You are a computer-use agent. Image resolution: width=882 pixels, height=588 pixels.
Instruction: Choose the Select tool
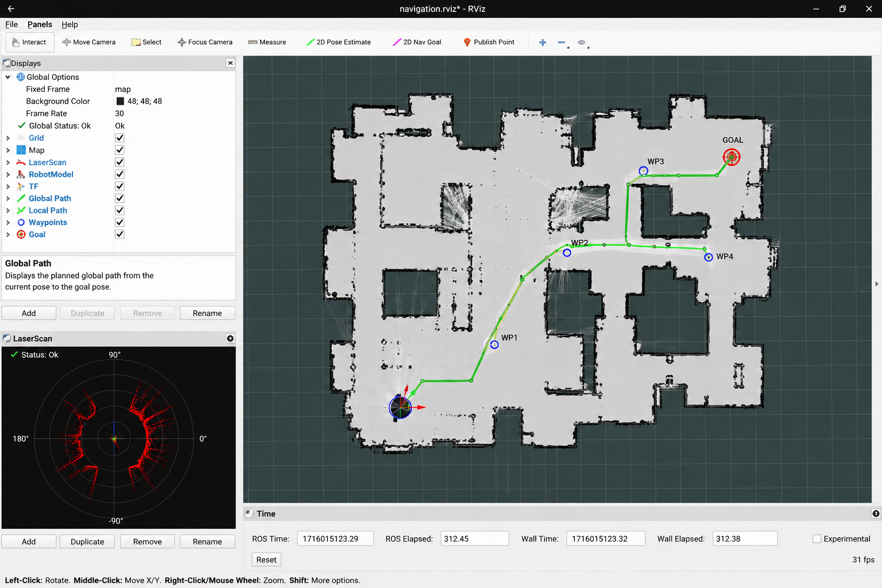click(146, 42)
